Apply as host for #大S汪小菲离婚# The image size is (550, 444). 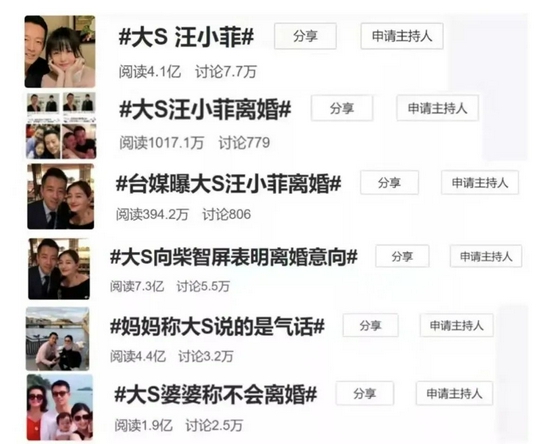point(437,108)
